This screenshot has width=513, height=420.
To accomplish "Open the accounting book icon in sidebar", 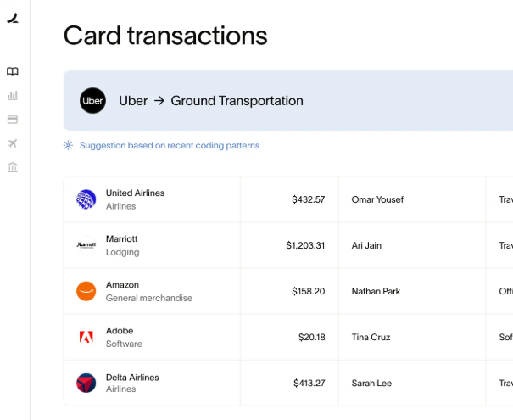I will [x=13, y=71].
